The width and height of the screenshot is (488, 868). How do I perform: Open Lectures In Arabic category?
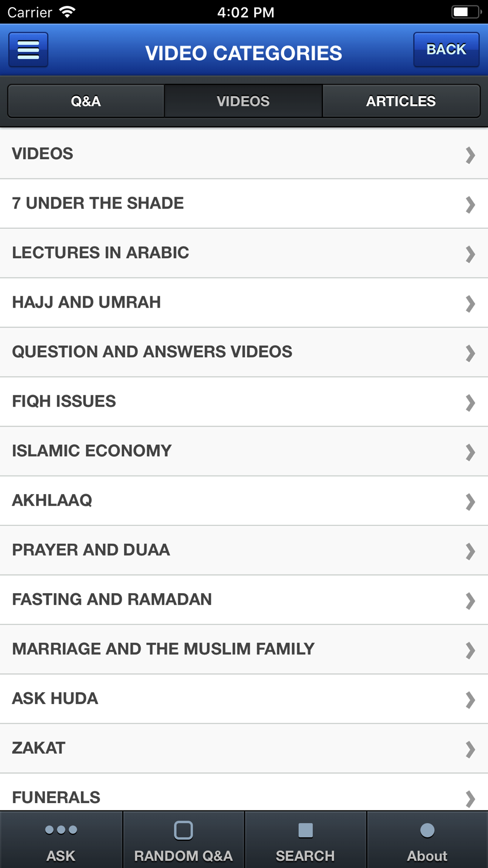(x=244, y=253)
